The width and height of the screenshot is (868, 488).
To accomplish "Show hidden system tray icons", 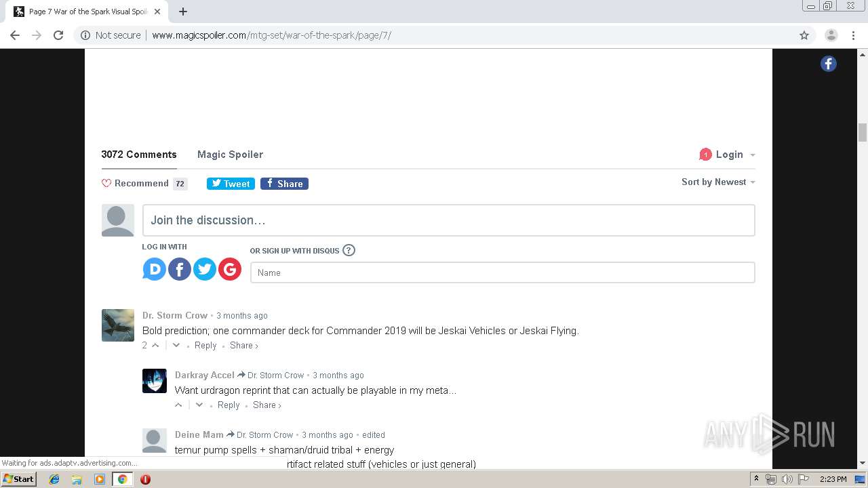I will point(756,479).
